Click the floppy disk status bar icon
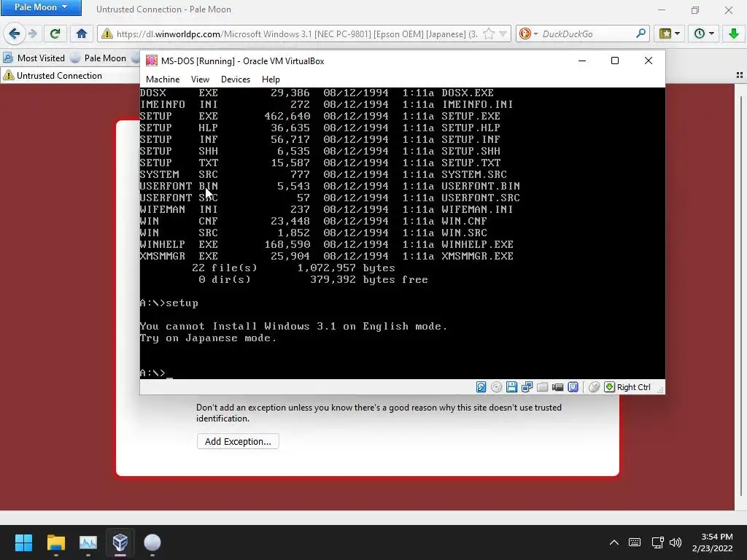Image resolution: width=747 pixels, height=560 pixels. (511, 387)
